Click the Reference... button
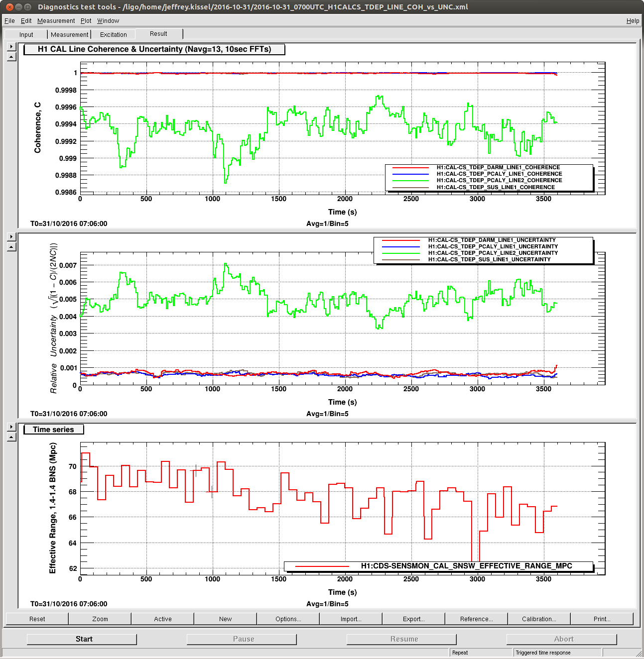 pyautogui.click(x=477, y=619)
